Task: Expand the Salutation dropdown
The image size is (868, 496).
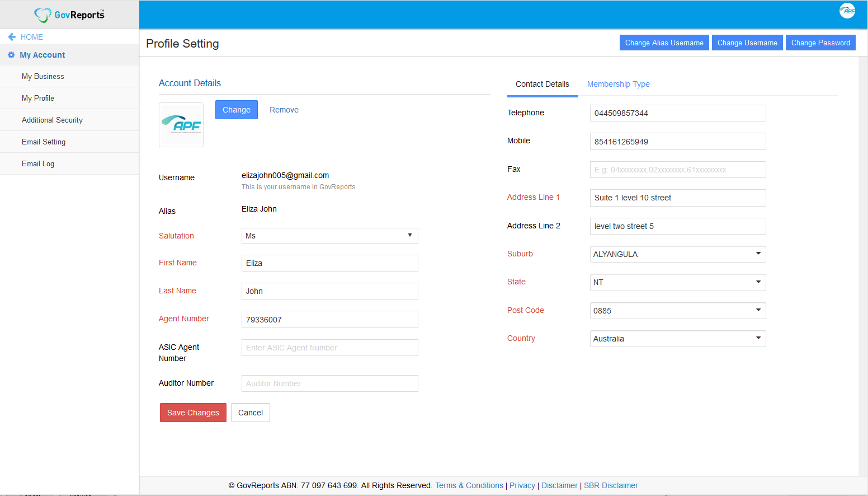Action: click(x=329, y=236)
